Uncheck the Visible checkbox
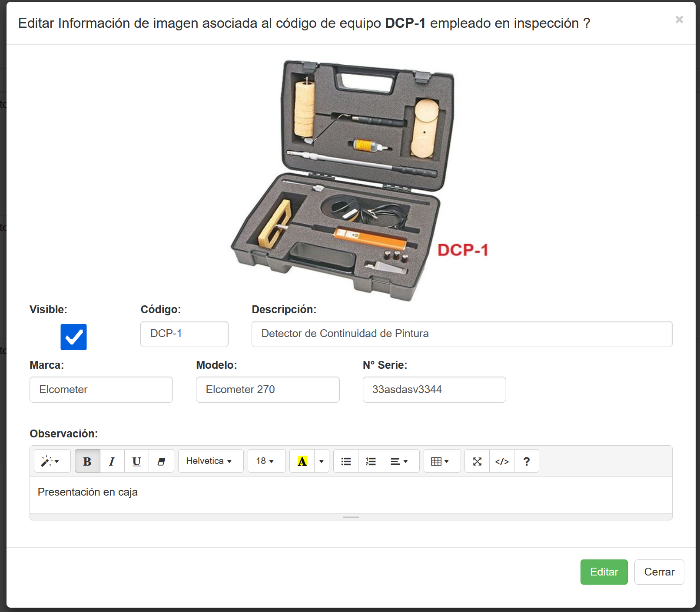 point(73,337)
